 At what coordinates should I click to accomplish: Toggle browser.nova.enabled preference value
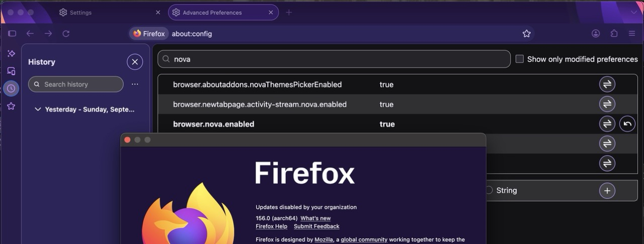point(607,124)
